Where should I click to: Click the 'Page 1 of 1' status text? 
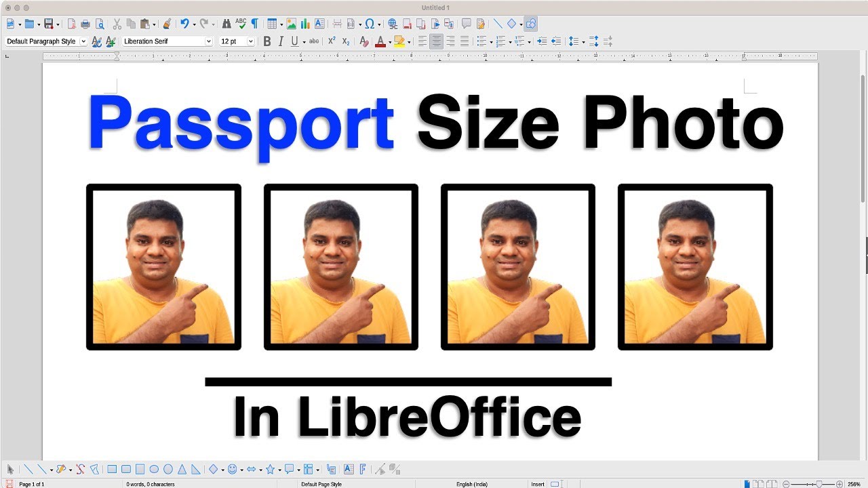(x=32, y=484)
